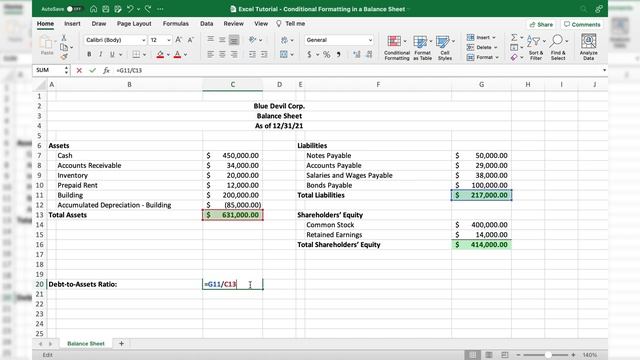Toggle Bold formatting
Image resolution: width=640 pixels, height=360 pixels.
[89, 54]
